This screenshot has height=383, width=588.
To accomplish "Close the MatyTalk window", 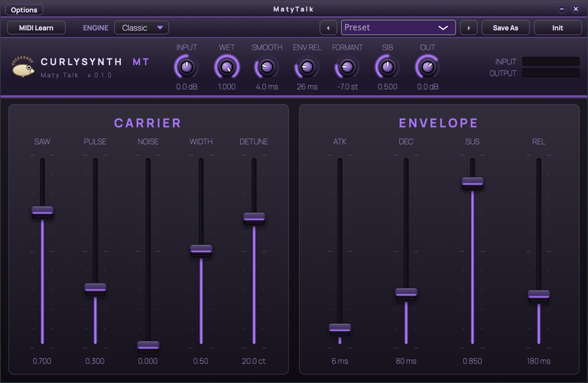I will [x=576, y=9].
